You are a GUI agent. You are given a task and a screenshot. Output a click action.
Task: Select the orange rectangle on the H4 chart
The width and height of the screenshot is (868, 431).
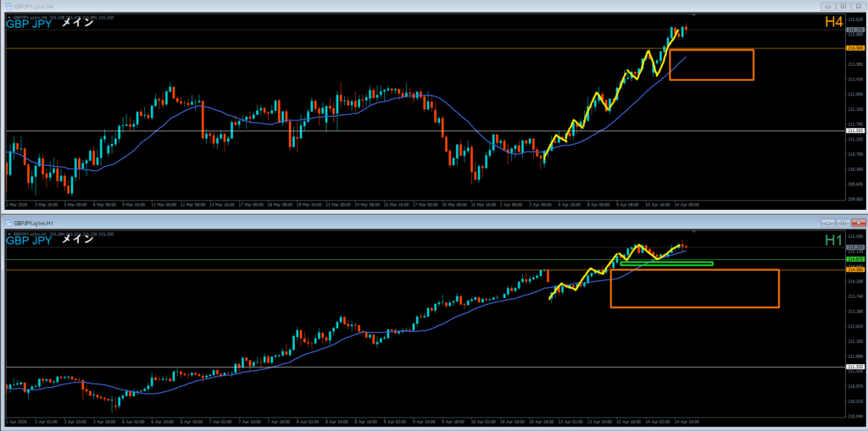(711, 51)
